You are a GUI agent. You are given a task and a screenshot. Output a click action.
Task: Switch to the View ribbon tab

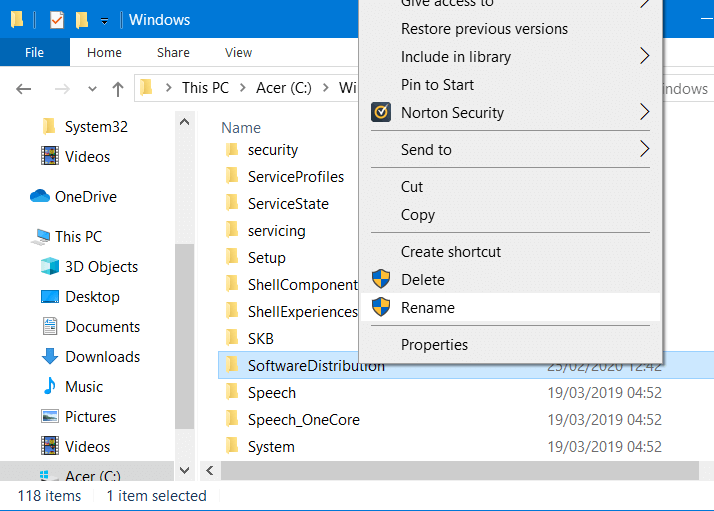pyautogui.click(x=238, y=52)
